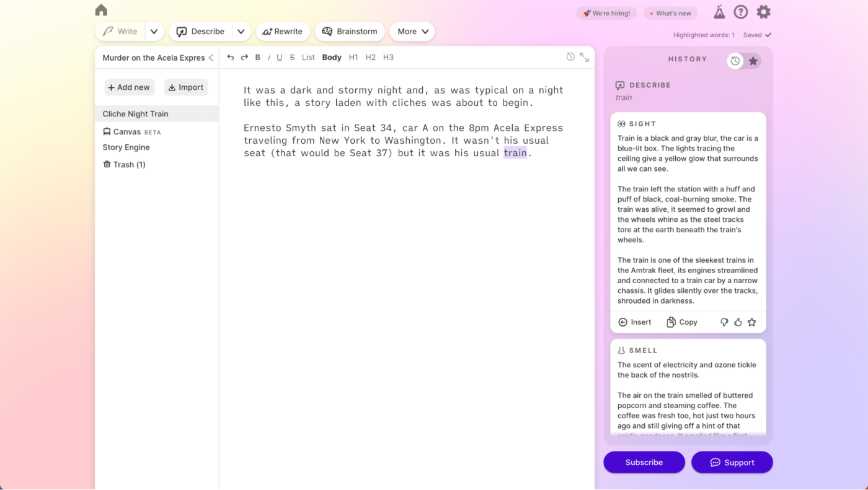Import a document
The width and height of the screenshot is (868, 490).
pos(186,87)
